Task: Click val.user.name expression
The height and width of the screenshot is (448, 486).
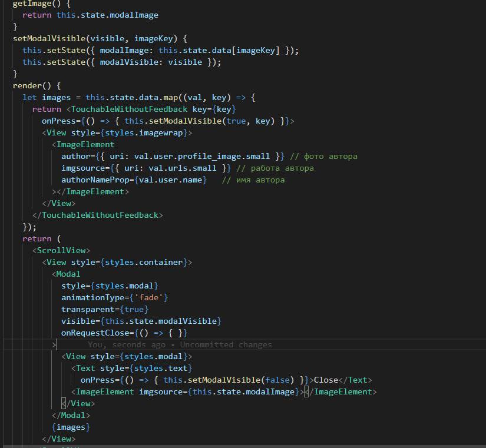Action: point(170,180)
